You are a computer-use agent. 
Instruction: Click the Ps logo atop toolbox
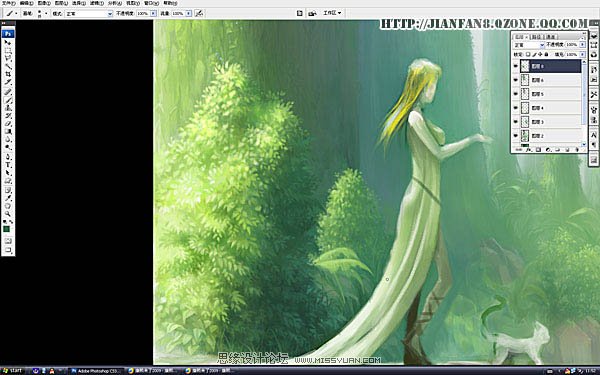pyautogui.click(x=8, y=34)
